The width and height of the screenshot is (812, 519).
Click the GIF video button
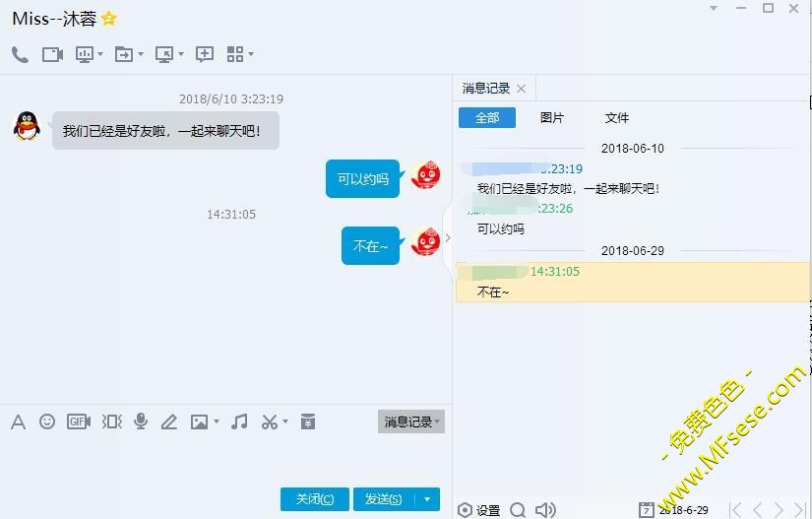click(x=79, y=422)
